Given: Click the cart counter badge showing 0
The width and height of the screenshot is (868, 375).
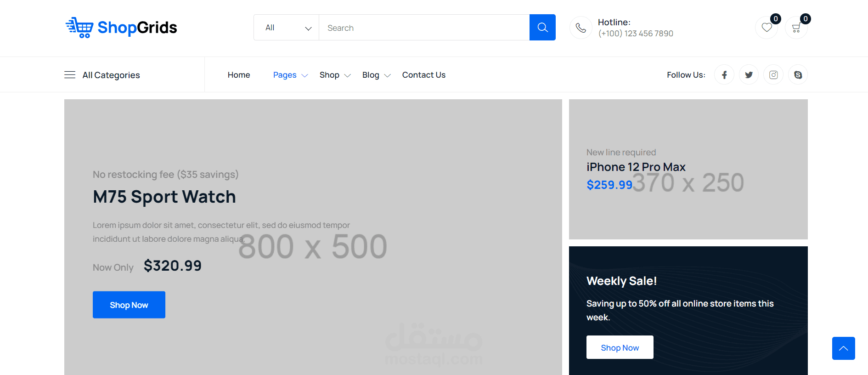Looking at the screenshot, I should tap(806, 19).
